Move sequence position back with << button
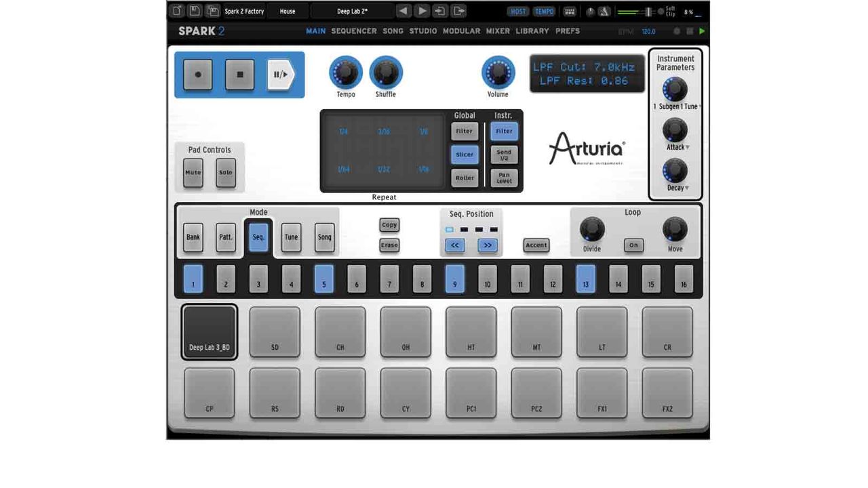Image resolution: width=868 pixels, height=488 pixels. [x=455, y=245]
